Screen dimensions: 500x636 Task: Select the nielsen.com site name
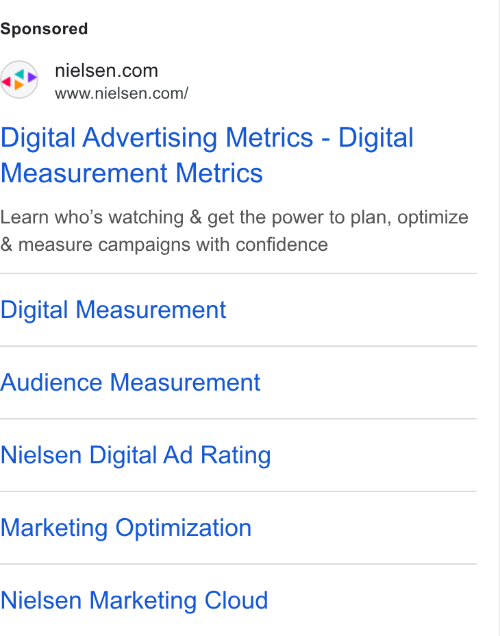tap(106, 71)
